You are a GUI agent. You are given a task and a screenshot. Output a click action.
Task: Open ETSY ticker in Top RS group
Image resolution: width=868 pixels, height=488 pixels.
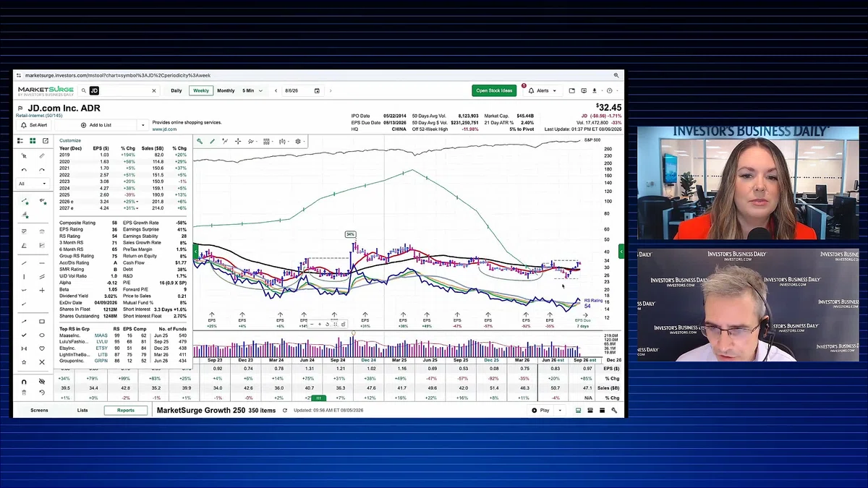pos(101,348)
